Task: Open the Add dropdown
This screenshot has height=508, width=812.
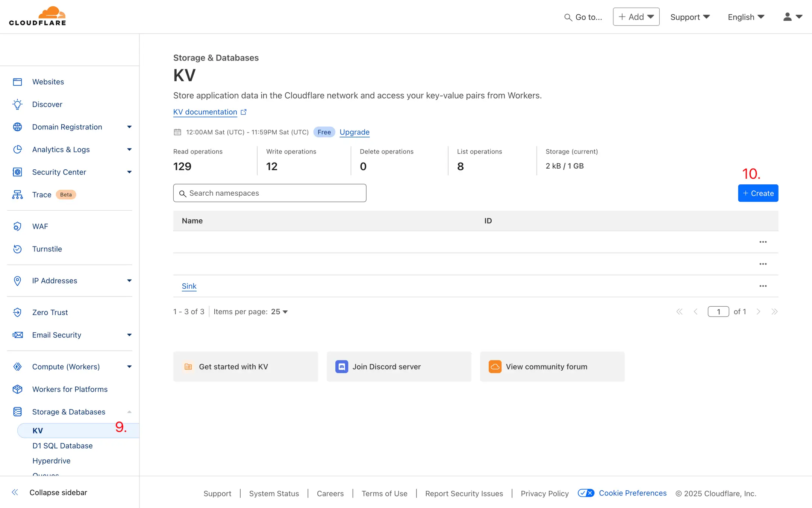Action: [636, 17]
